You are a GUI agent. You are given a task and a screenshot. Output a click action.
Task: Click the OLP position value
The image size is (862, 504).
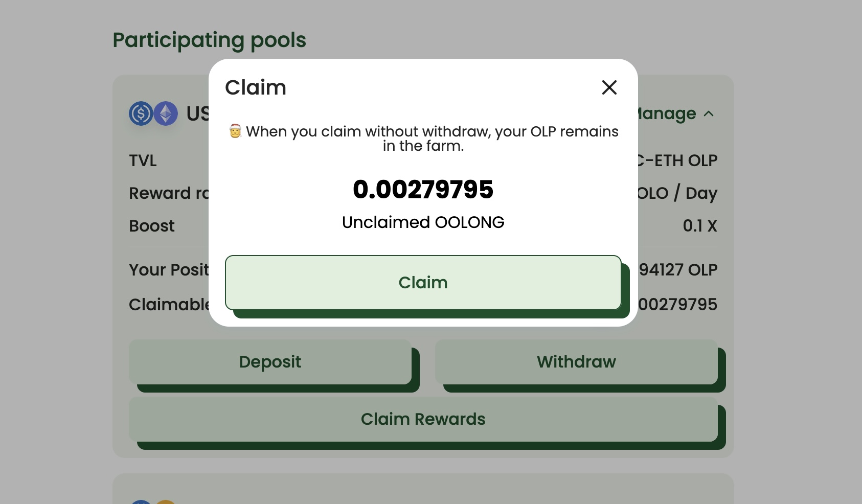pyautogui.click(x=678, y=270)
